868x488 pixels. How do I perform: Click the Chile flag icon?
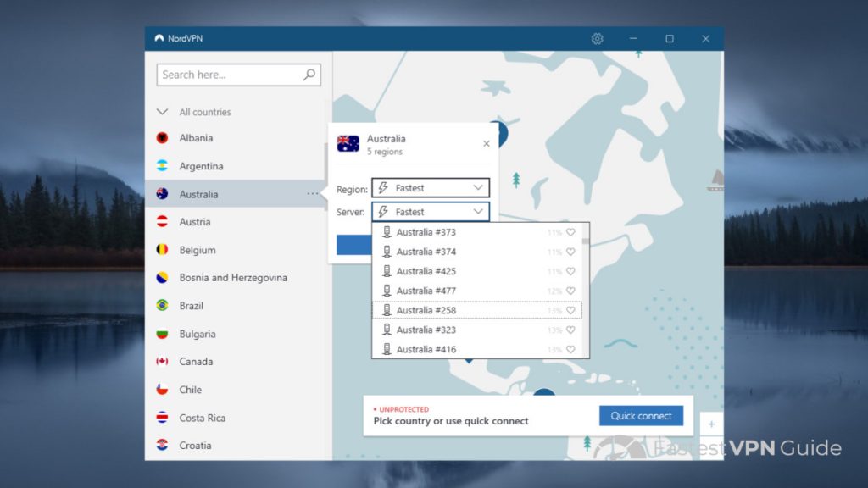pyautogui.click(x=162, y=390)
